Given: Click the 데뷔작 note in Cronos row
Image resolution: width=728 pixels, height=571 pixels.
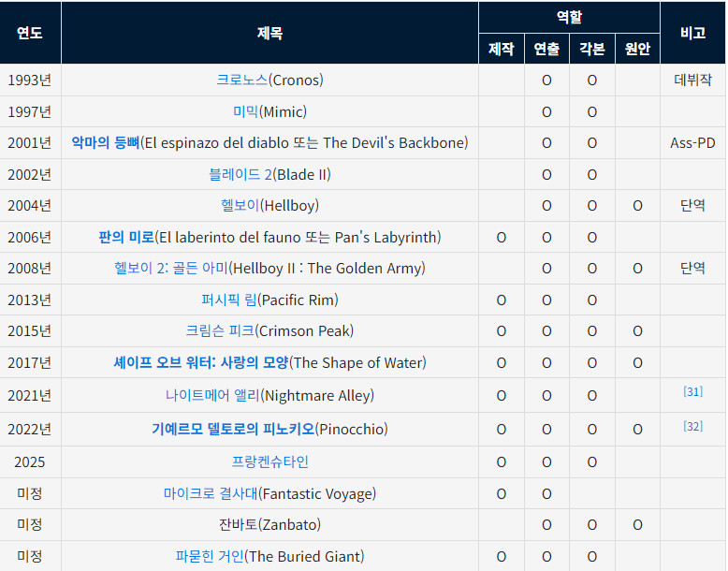Looking at the screenshot, I should pos(692,80).
